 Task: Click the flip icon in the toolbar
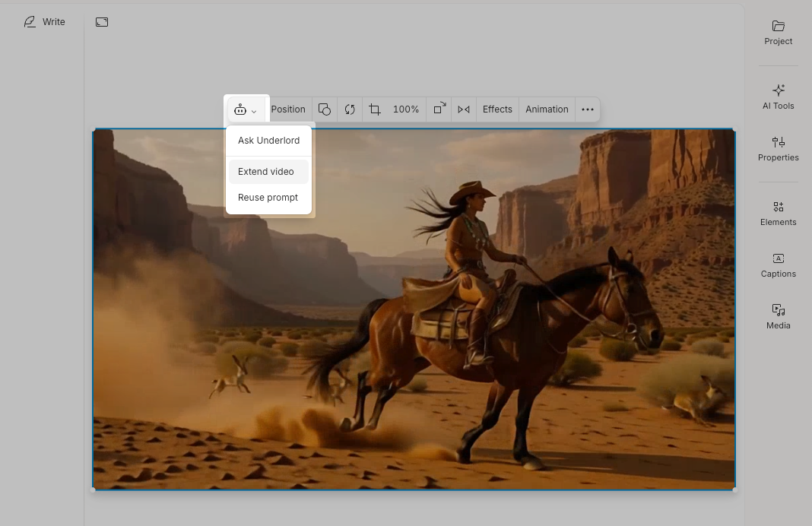point(464,109)
